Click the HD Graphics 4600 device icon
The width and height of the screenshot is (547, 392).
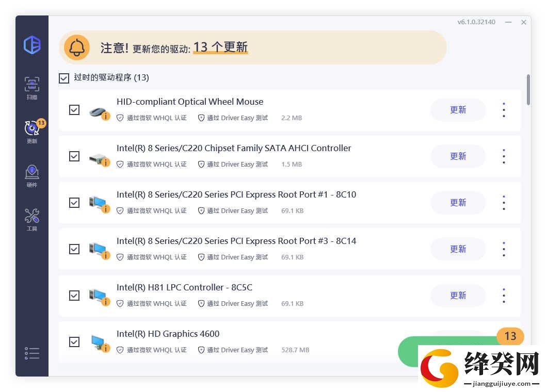(x=100, y=344)
